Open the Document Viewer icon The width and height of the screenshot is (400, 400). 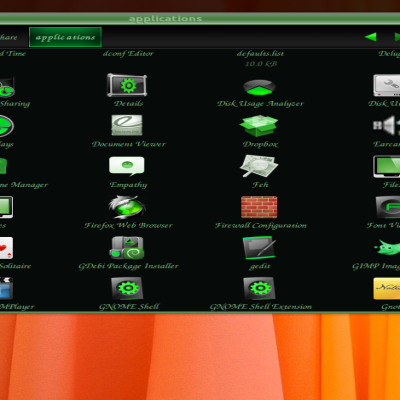pos(127,125)
